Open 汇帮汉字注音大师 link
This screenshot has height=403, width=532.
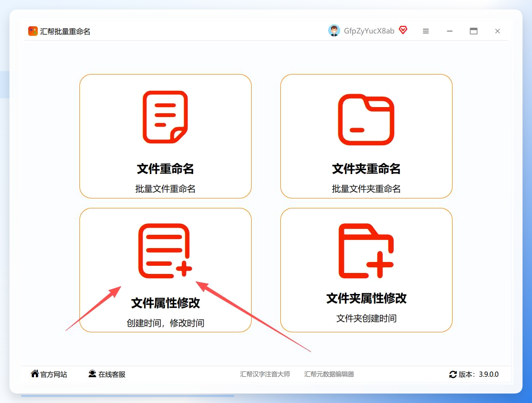[265, 374]
